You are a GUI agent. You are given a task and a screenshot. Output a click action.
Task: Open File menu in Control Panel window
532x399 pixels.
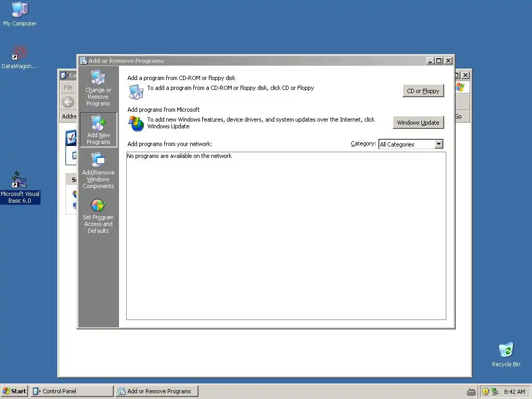(x=68, y=87)
